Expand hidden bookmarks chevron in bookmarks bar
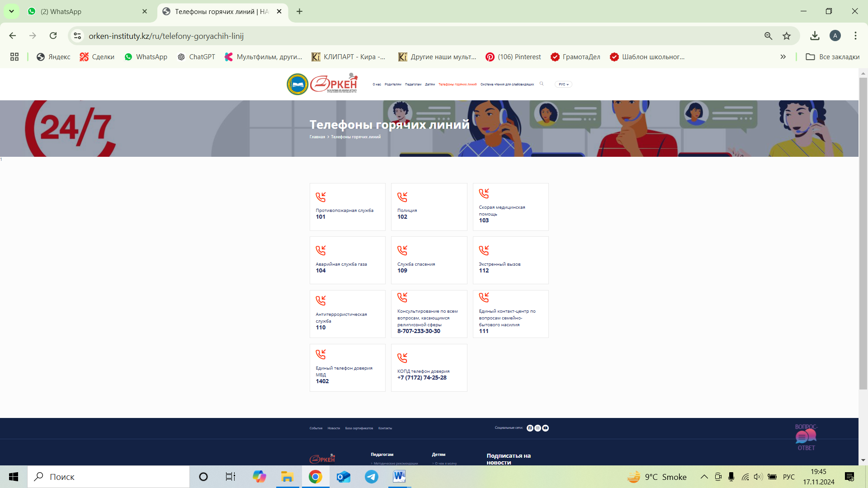Screen dimensions: 868x488 pos(783,57)
